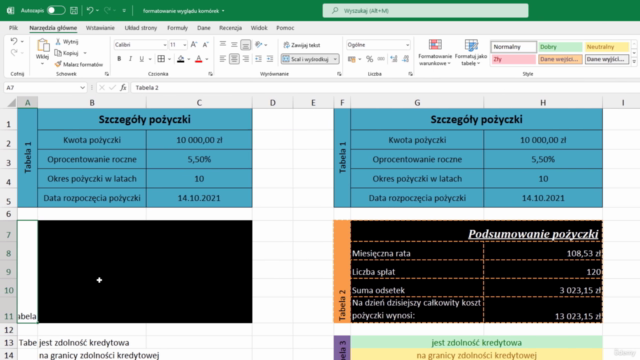Open Formatuj jako tabelę menu
The image size is (640, 360).
click(x=471, y=52)
